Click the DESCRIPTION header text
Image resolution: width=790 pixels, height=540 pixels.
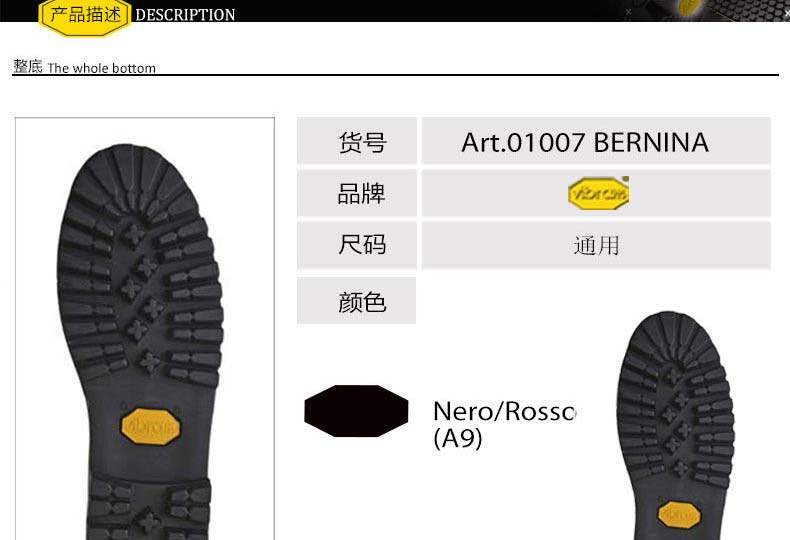coord(185,15)
